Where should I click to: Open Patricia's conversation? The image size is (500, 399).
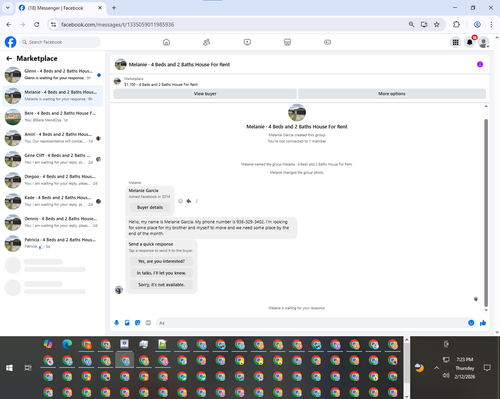point(53,243)
